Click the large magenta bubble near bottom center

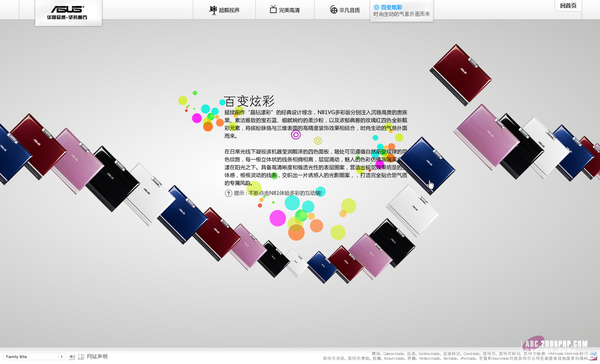point(278,218)
